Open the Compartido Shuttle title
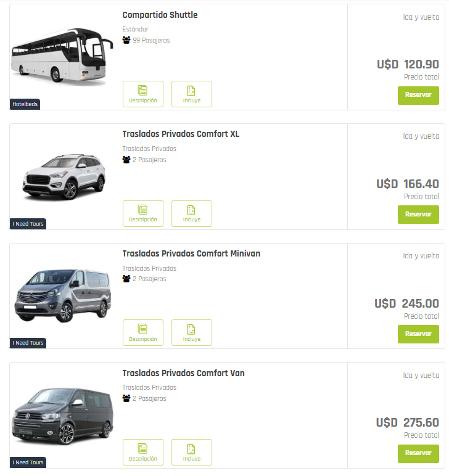Screen dimensions: 449x476 [x=160, y=15]
